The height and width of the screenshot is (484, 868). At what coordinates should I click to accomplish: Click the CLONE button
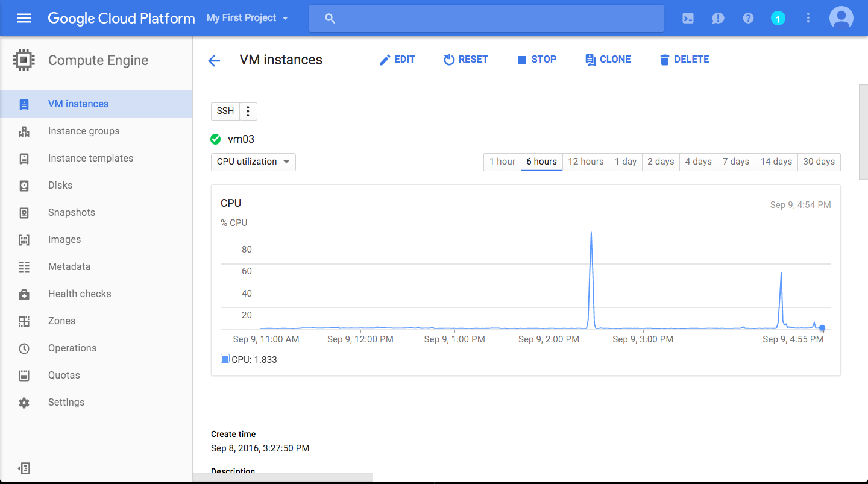(x=608, y=60)
